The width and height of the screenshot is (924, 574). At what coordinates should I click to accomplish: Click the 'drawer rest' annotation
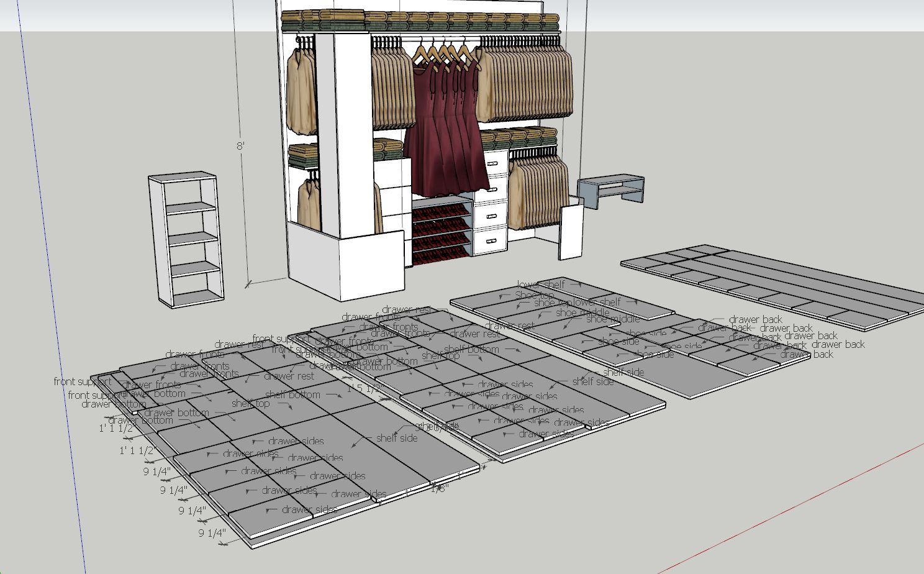289,376
